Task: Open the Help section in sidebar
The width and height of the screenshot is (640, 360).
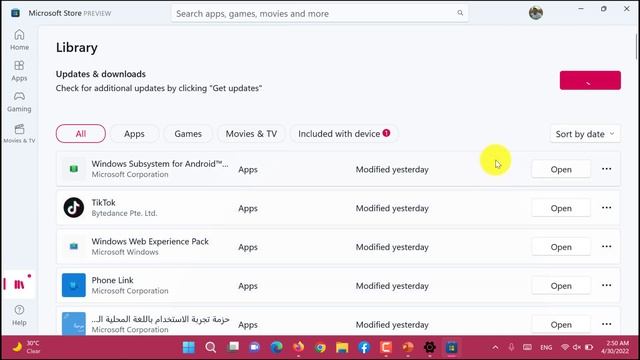Action: pos(19,315)
